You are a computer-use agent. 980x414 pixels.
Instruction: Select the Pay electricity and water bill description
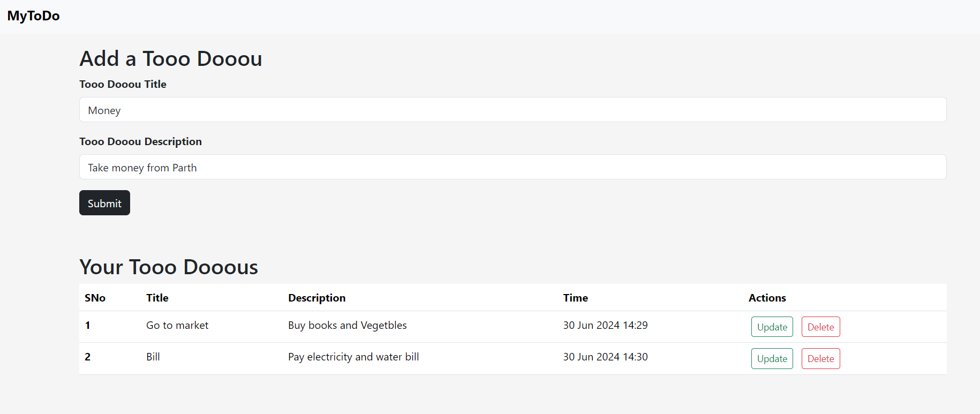tap(353, 357)
